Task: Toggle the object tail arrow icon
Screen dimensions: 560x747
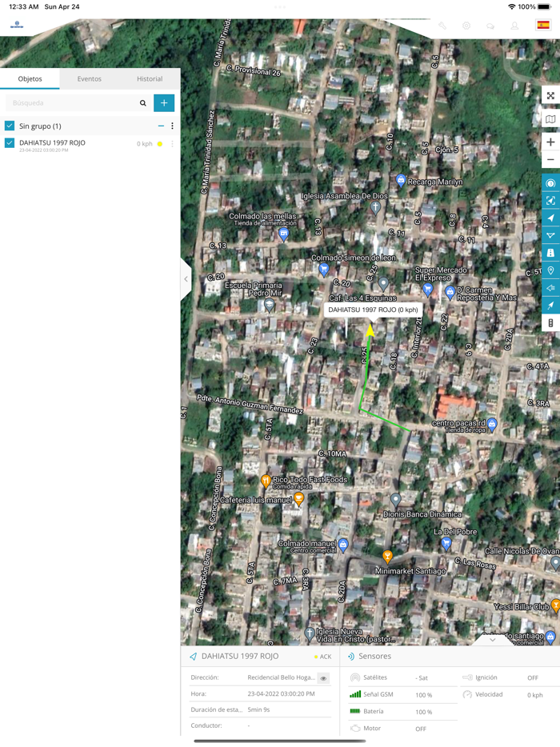Action: pos(550,306)
